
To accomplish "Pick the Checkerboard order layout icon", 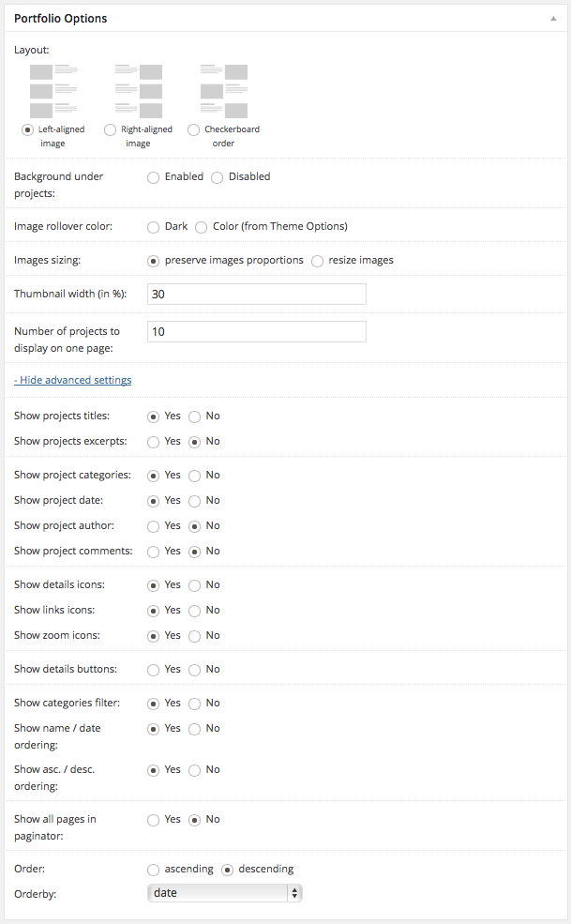I will [x=223, y=91].
